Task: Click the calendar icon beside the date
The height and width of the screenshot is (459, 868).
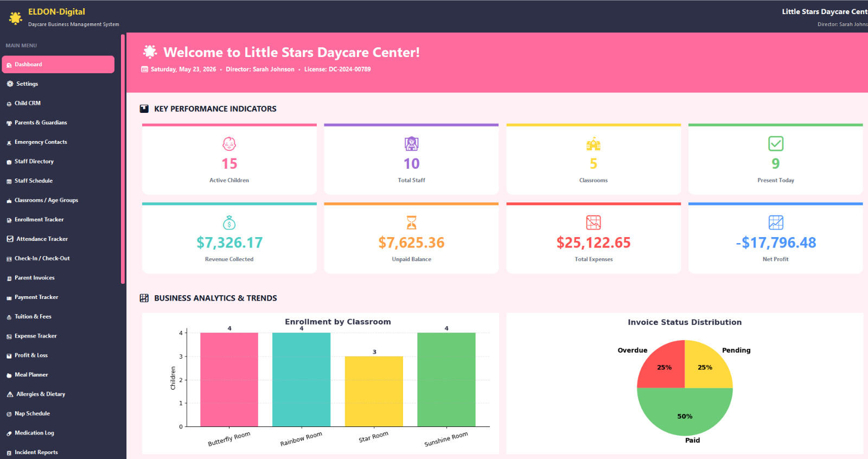Action: click(x=145, y=69)
